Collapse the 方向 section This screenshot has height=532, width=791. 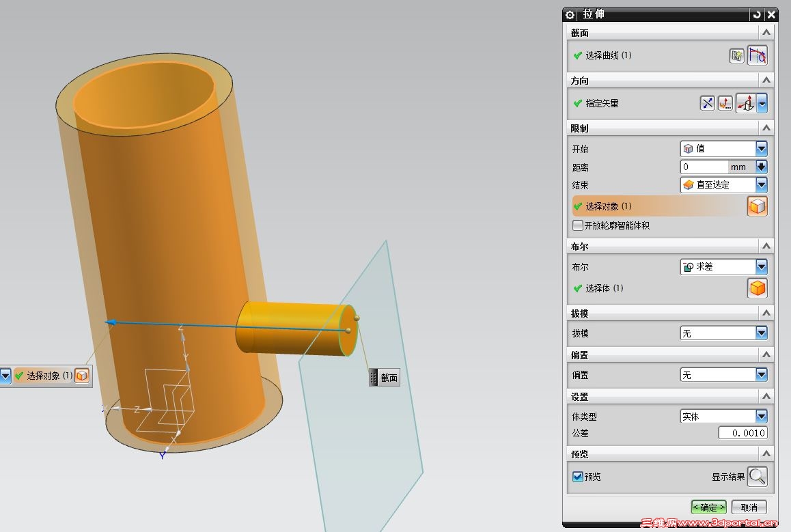766,80
